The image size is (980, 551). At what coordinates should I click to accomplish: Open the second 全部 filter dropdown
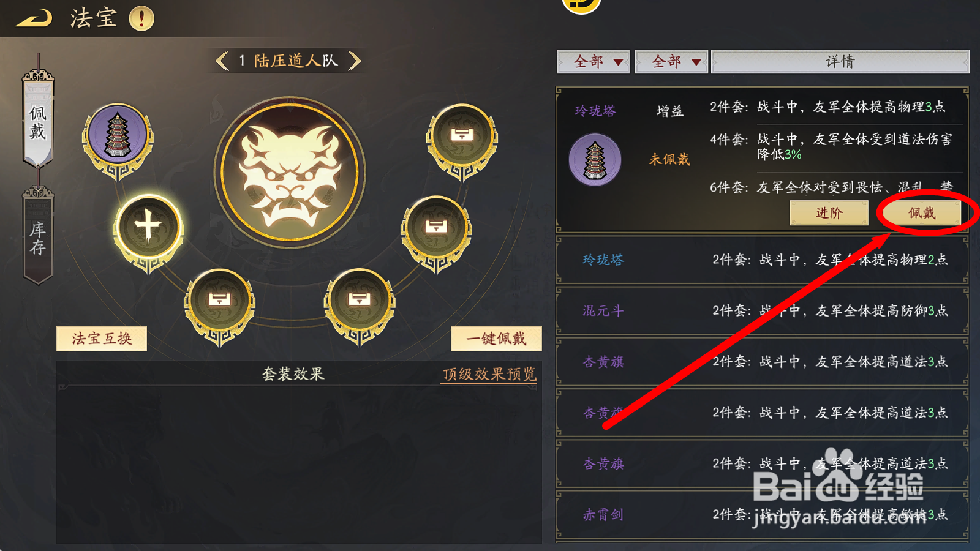pos(671,62)
